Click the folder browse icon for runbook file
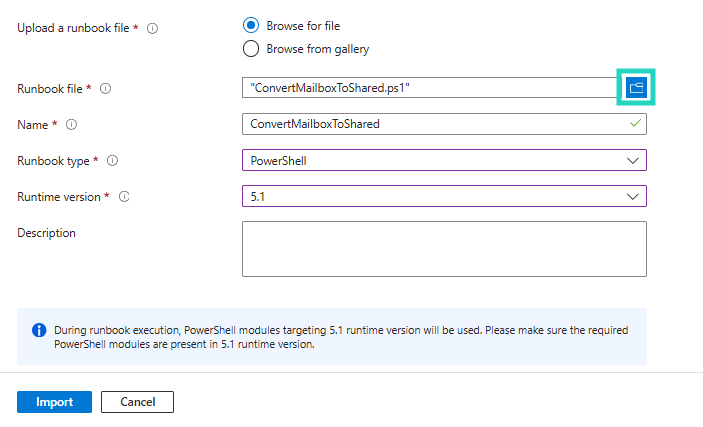The height and width of the screenshot is (427, 703). pos(636,88)
